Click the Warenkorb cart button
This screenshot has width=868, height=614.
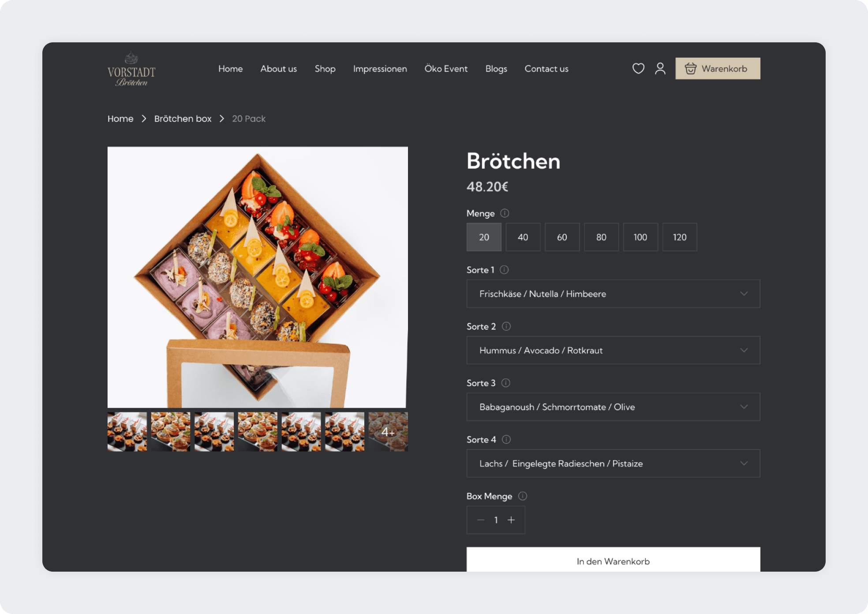pyautogui.click(x=717, y=69)
